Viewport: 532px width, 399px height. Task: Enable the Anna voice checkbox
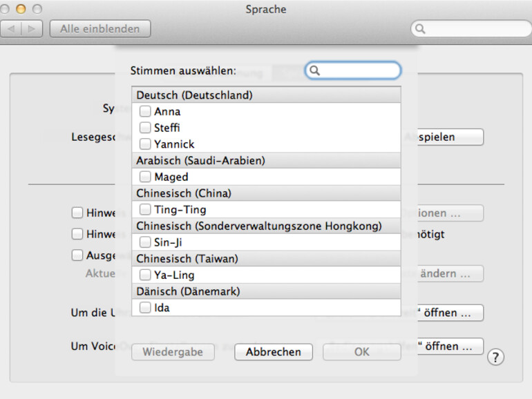[145, 111]
